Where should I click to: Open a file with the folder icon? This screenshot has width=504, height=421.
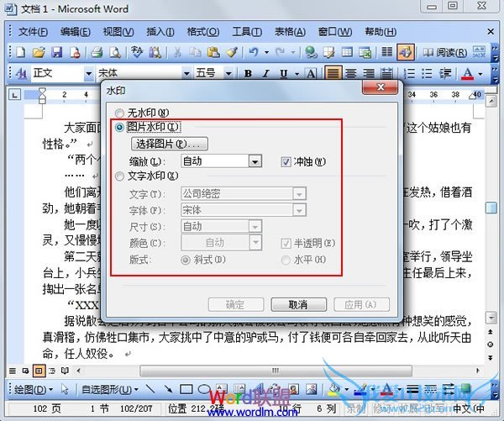click(x=39, y=52)
